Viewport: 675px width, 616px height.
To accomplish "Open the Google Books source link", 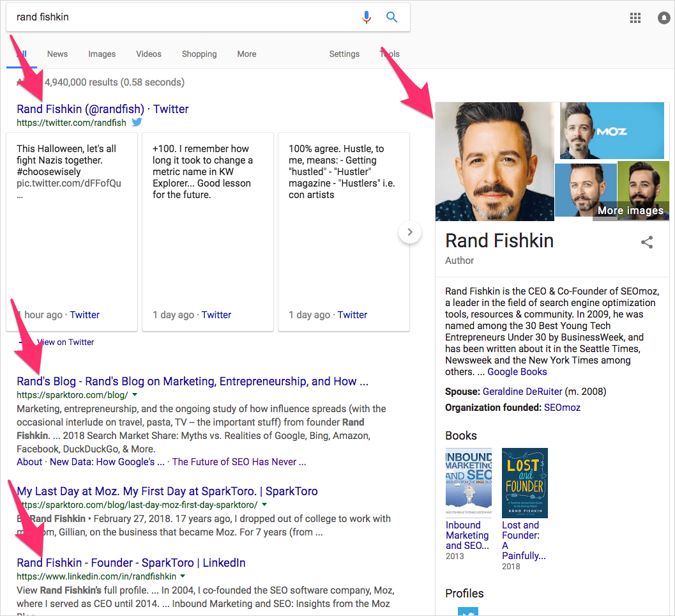I will tap(517, 372).
